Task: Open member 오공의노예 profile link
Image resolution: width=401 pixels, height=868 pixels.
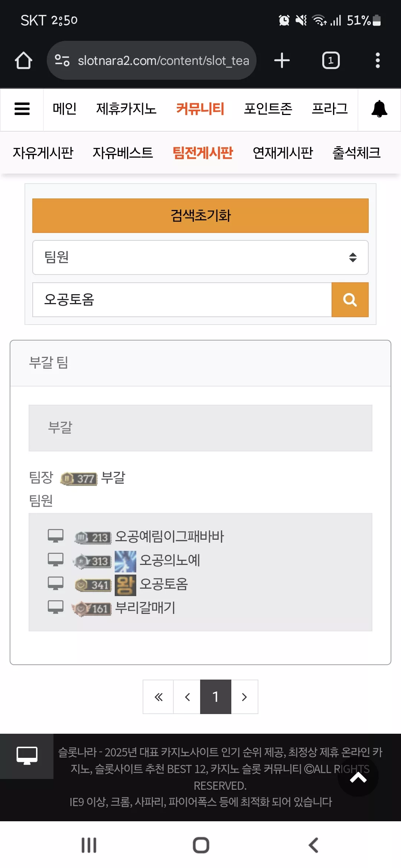Action: pyautogui.click(x=170, y=560)
